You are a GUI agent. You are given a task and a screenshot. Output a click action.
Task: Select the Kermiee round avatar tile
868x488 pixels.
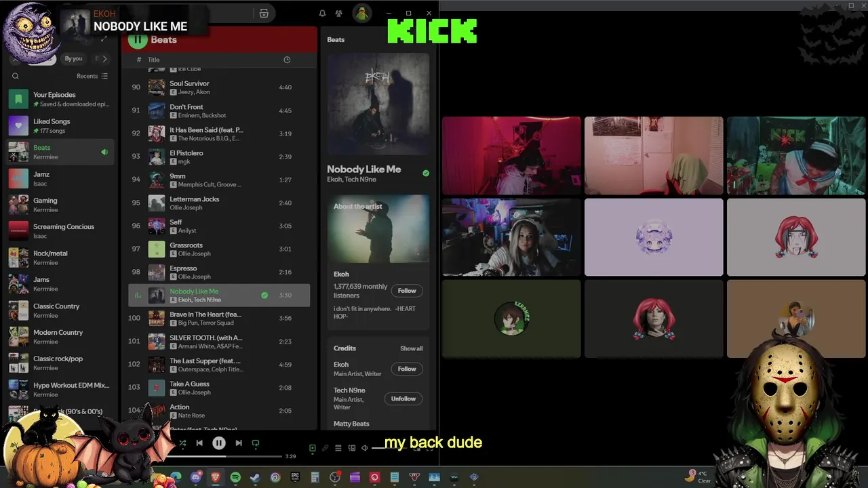point(511,319)
